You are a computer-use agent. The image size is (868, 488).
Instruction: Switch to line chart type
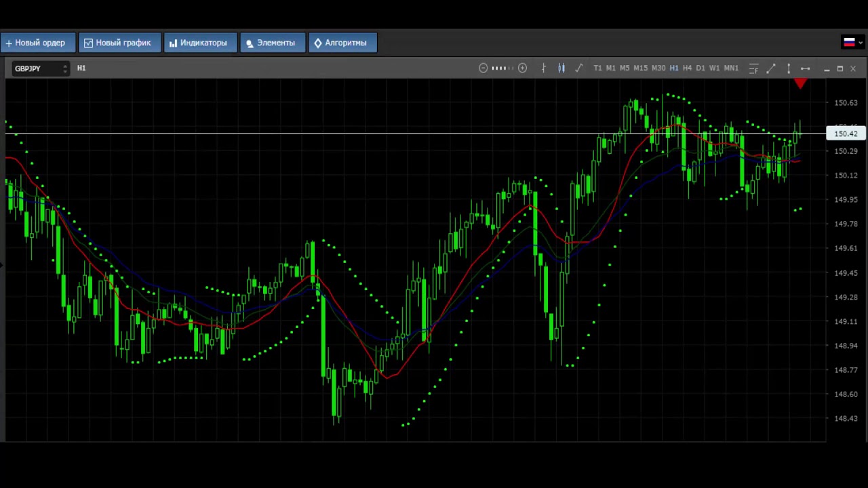click(578, 68)
